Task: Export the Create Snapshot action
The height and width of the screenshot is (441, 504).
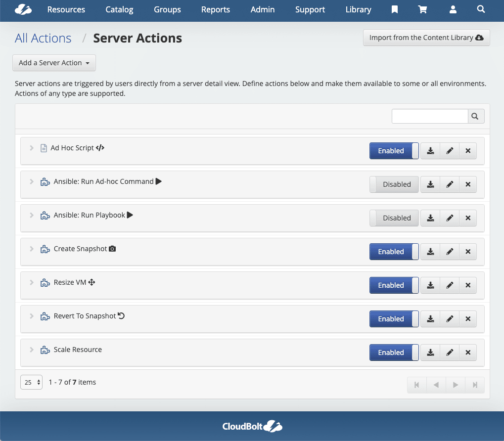Action: coord(430,252)
